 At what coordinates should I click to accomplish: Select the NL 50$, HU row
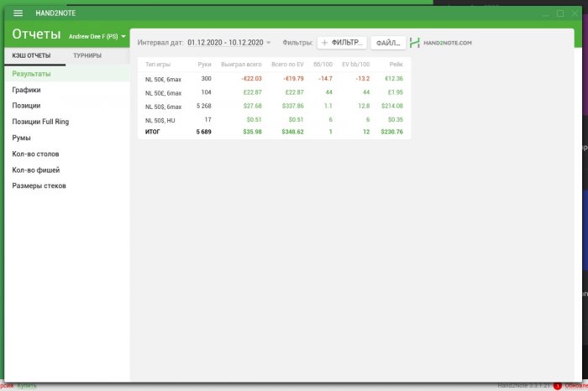point(274,120)
